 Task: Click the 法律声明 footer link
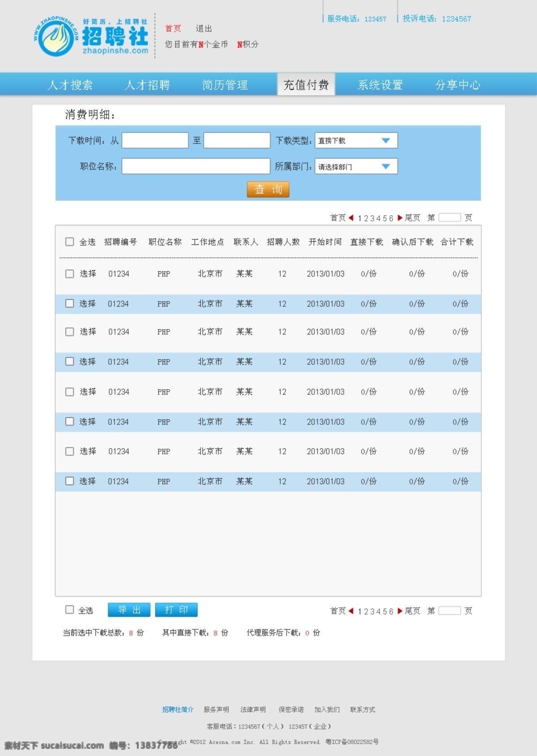point(253,709)
